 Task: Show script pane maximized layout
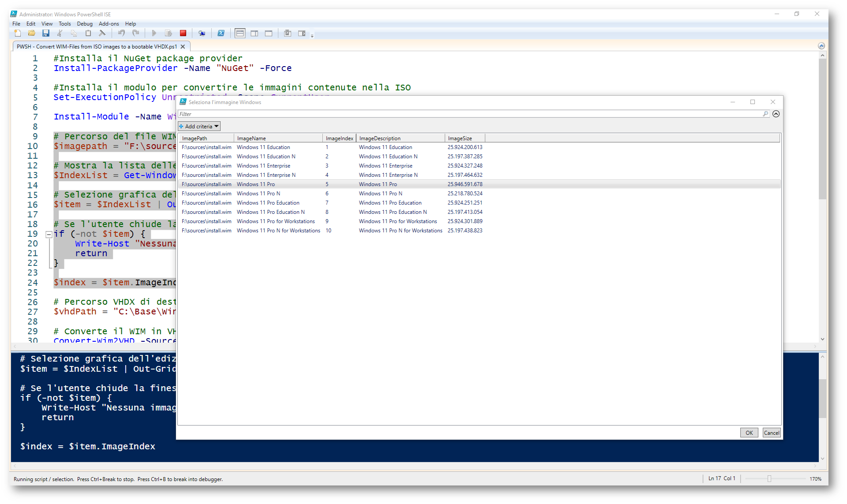coord(269,33)
